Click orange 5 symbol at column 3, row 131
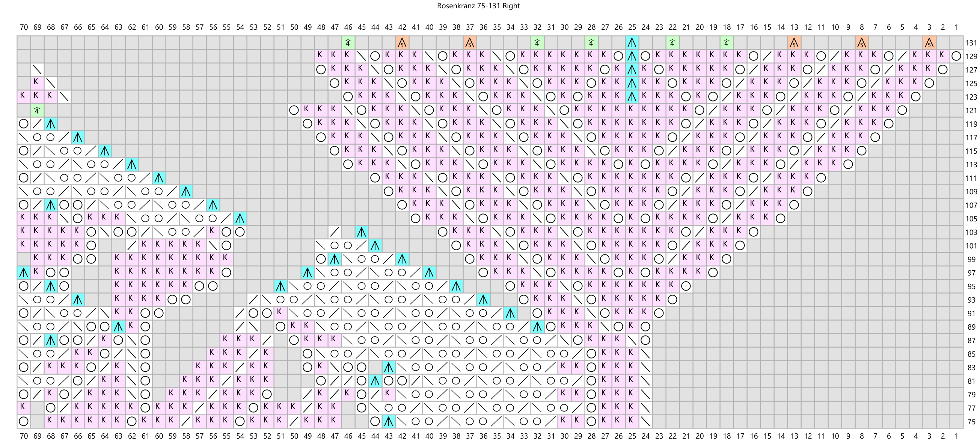Screen dimensions: 980x445 pos(929,42)
